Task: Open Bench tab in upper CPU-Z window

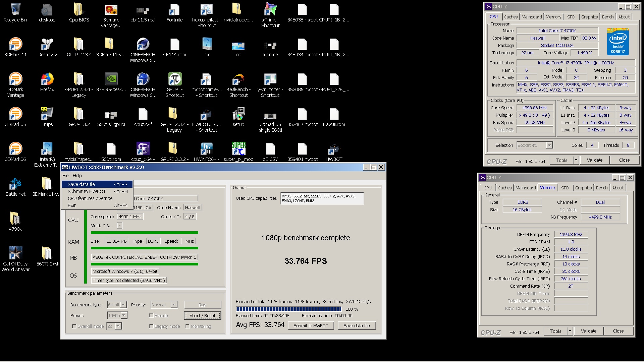Action: pos(608,17)
